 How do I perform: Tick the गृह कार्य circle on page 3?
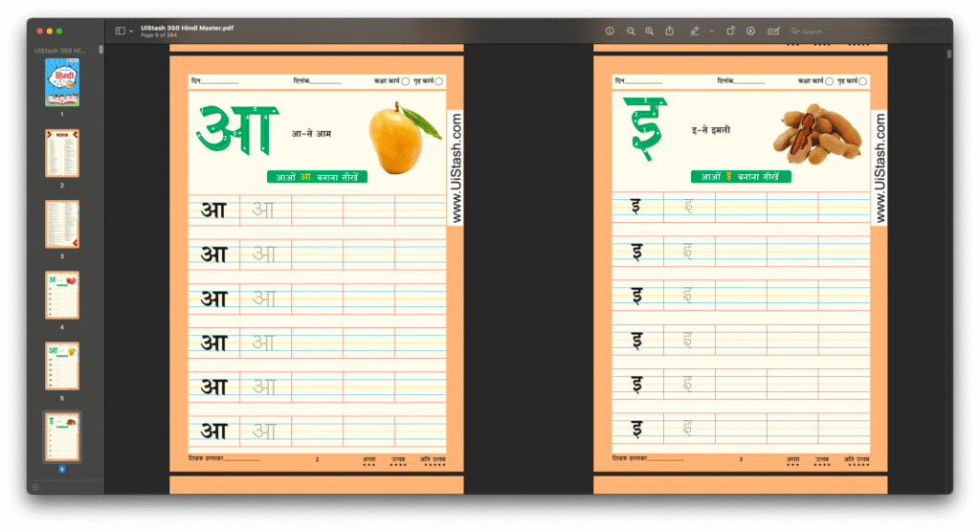point(863,81)
